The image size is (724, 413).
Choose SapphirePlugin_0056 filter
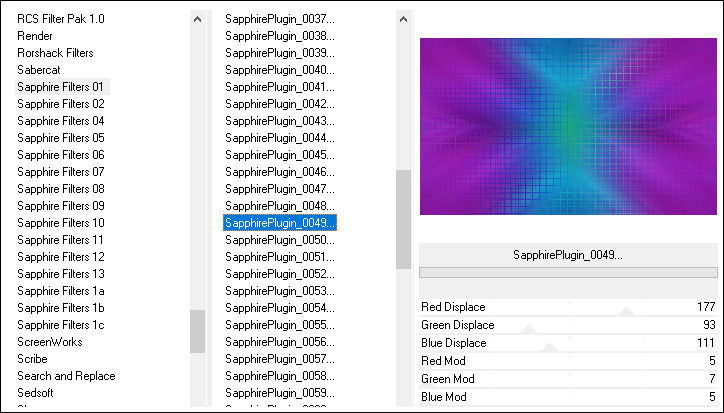(280, 342)
